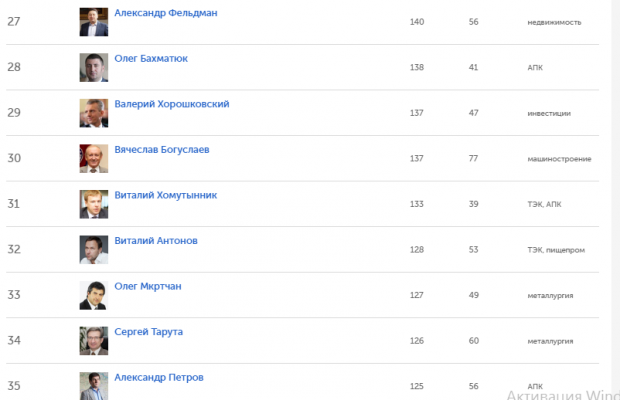
Task: Open Олег Мкртчан profile link
Action: point(149,287)
